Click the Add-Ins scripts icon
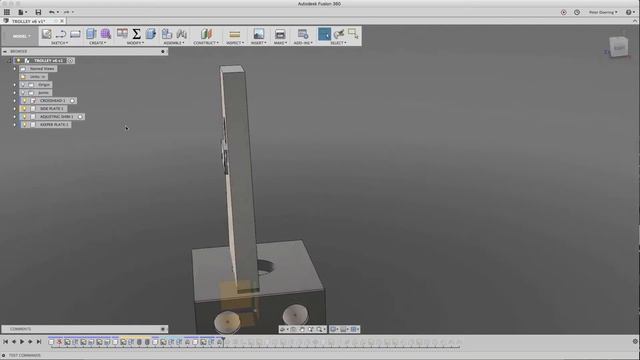Screen dimensions: 640x360 (303, 34)
